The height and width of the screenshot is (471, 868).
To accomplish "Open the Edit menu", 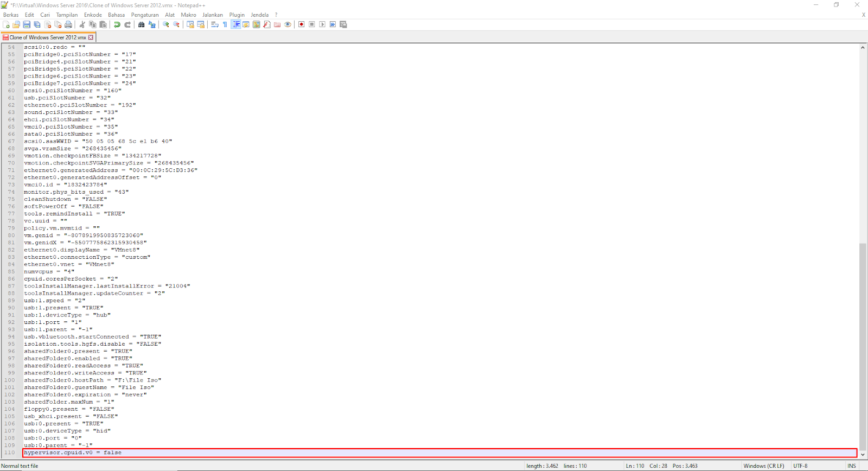I will [29, 15].
